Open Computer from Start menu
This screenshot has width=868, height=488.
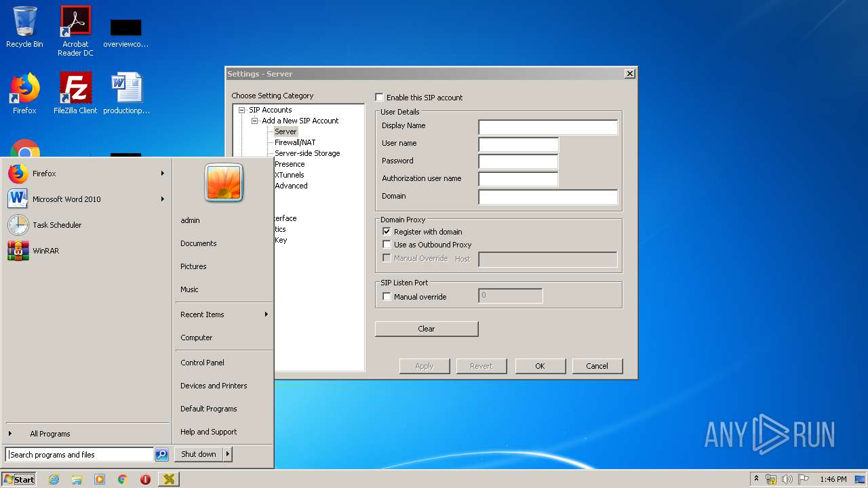pyautogui.click(x=197, y=338)
